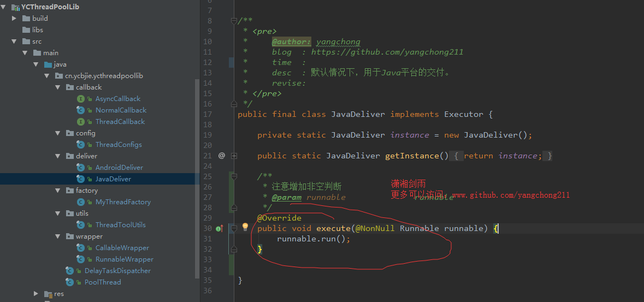Expand the folded getInstance method at line 21
Screen dimensions: 644x302
(234, 156)
